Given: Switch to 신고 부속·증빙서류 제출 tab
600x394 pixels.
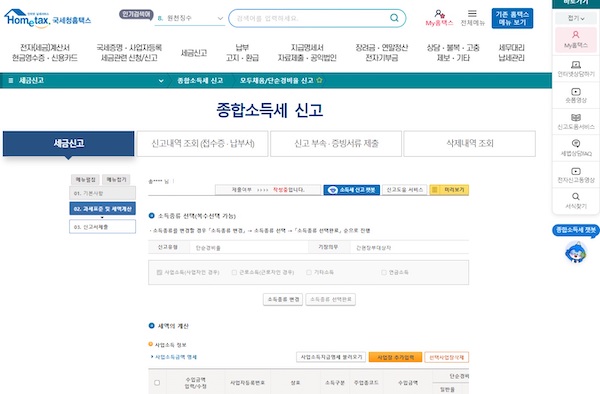Looking at the screenshot, I should (x=336, y=143).
